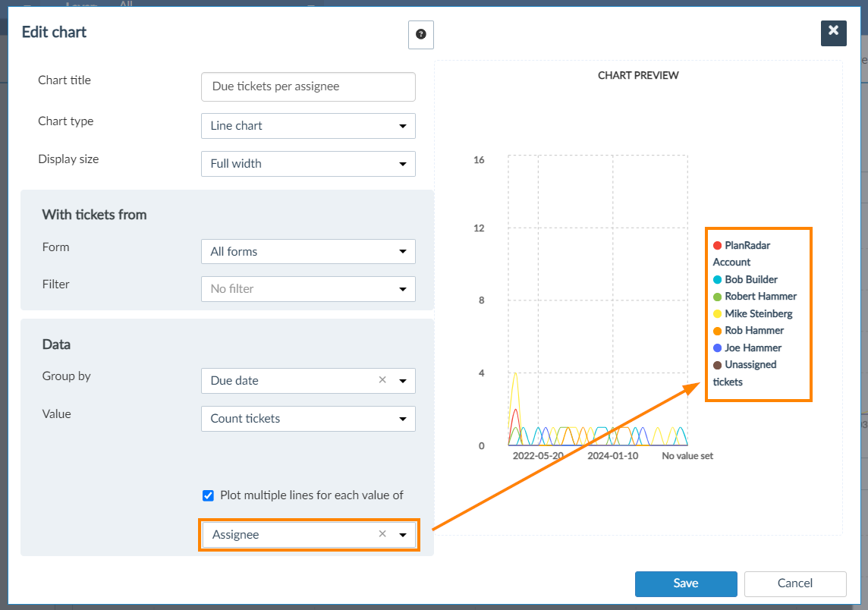Click the Joe Hammer blue legend item
This screenshot has height=610, width=868.
click(x=752, y=347)
